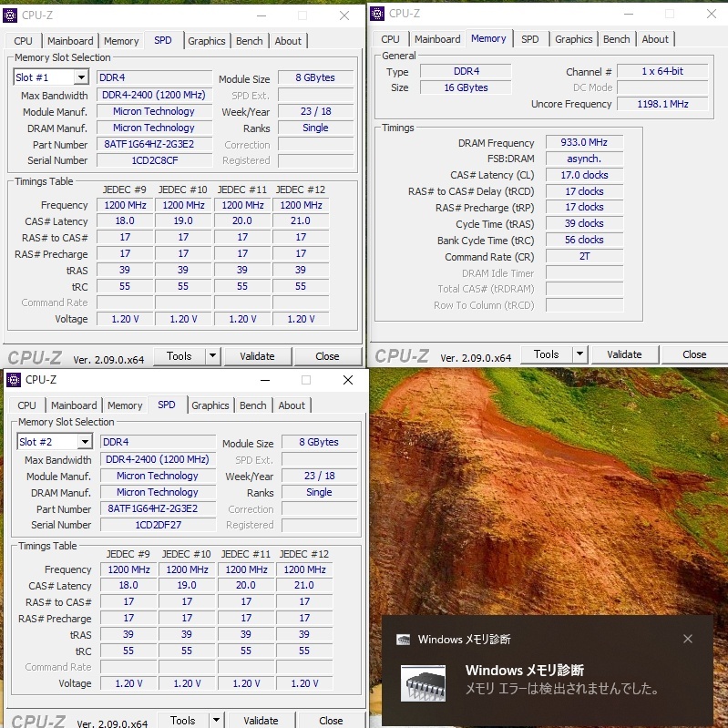The image size is (728, 728).
Task: Click the CPU-Z icon in the Memory window title bar
Action: pyautogui.click(x=377, y=14)
